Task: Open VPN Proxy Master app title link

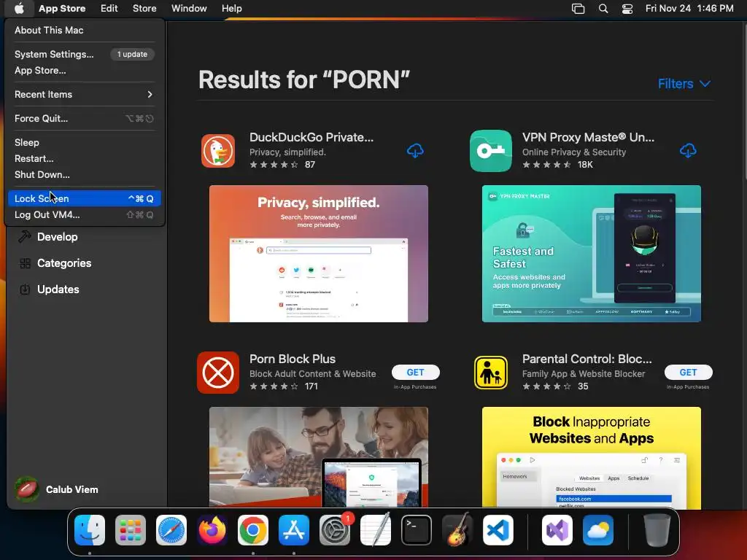Action: tap(588, 138)
